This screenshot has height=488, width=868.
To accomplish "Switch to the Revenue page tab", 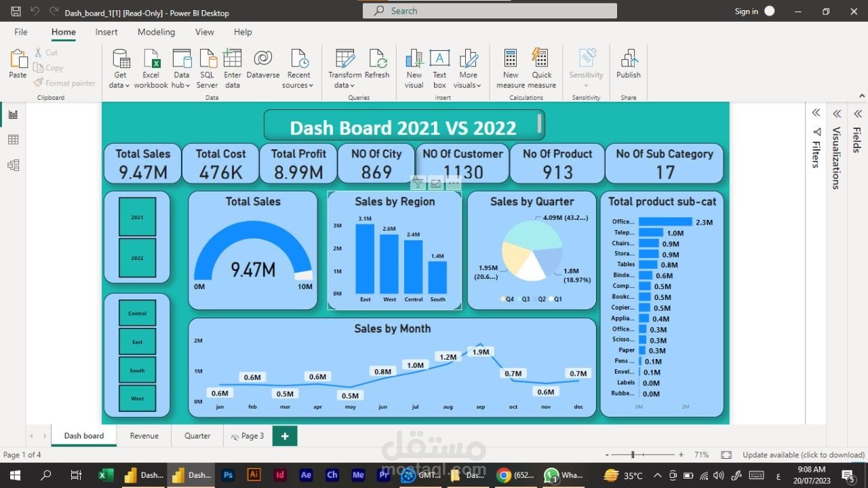I will 144,436.
